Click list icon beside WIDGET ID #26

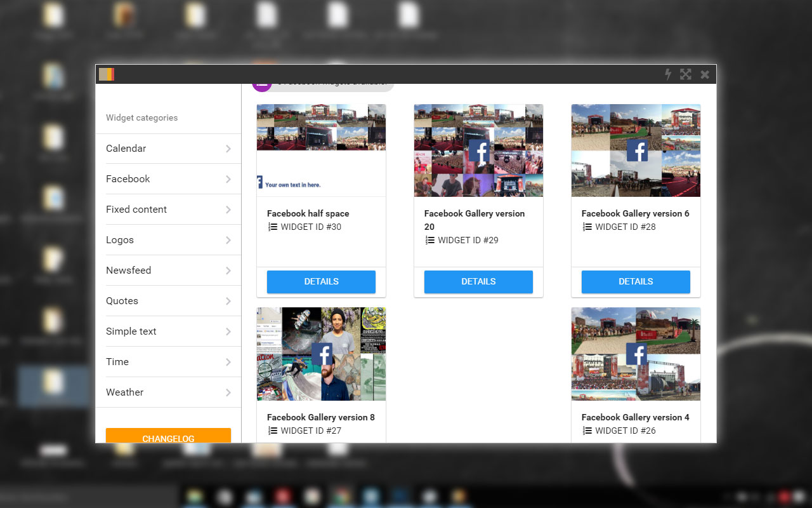[x=587, y=431]
